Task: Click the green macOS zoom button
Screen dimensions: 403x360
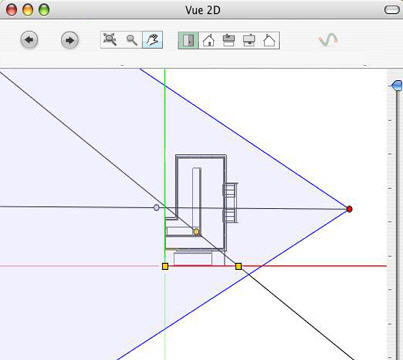Action: [44, 10]
